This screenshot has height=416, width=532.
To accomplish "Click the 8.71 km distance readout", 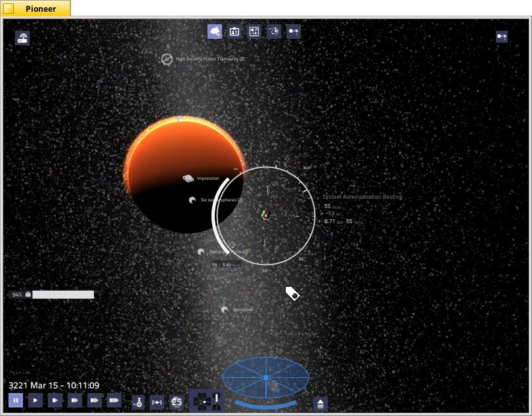I will [334, 221].
